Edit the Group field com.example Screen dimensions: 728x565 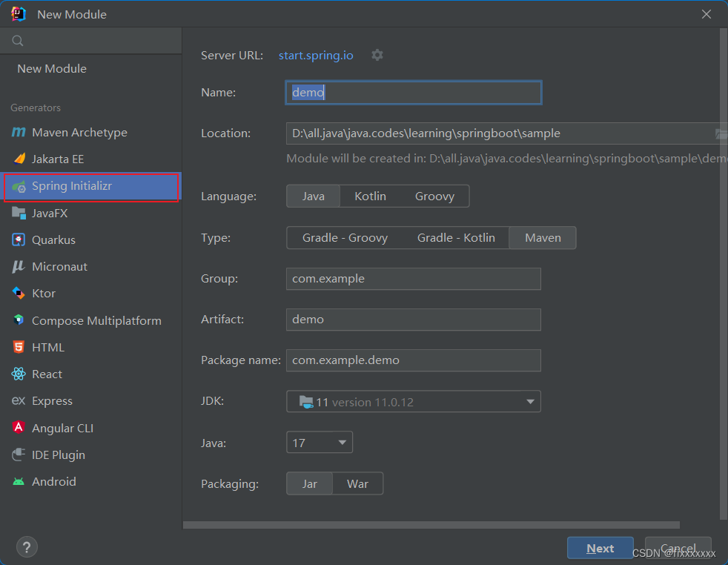point(413,279)
